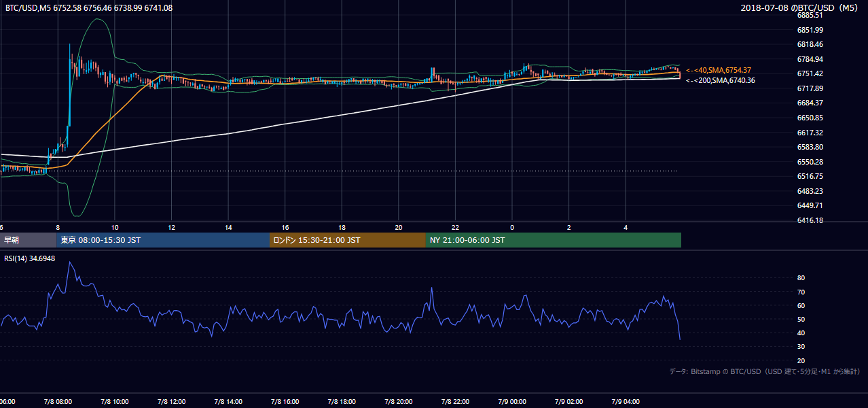Click price axis value 6751.42
Viewport: 868px width, 408px height.
810,73
